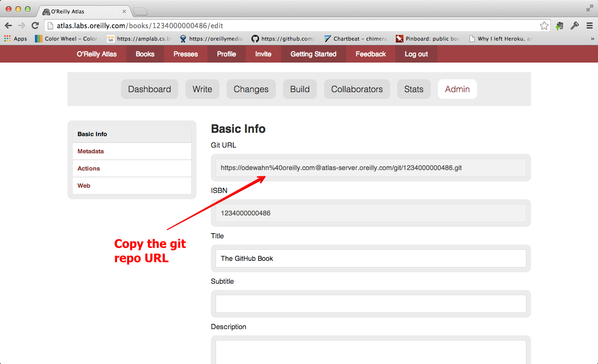This screenshot has height=364, width=598.
Task: Click the Basic Info heading
Action: (x=238, y=129)
